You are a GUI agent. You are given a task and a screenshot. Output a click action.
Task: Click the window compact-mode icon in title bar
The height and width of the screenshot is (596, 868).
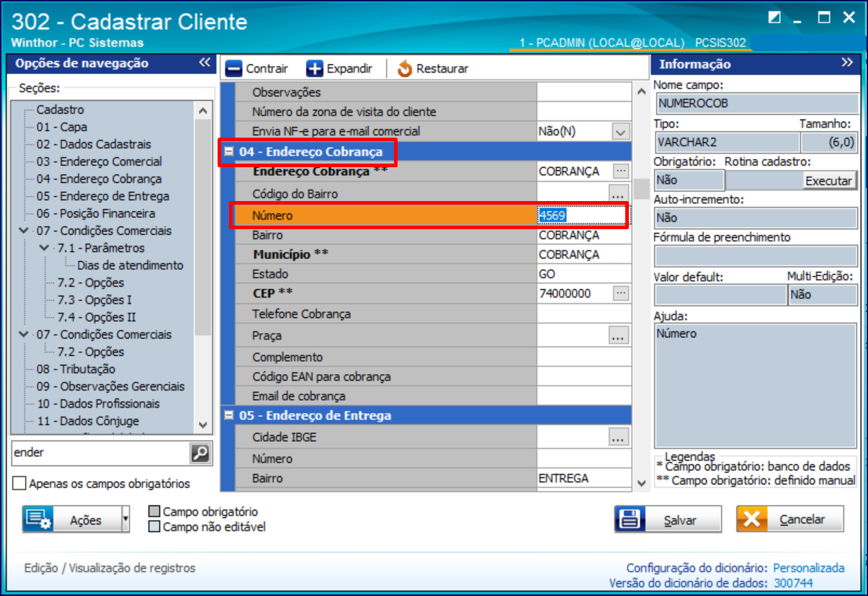[774, 18]
